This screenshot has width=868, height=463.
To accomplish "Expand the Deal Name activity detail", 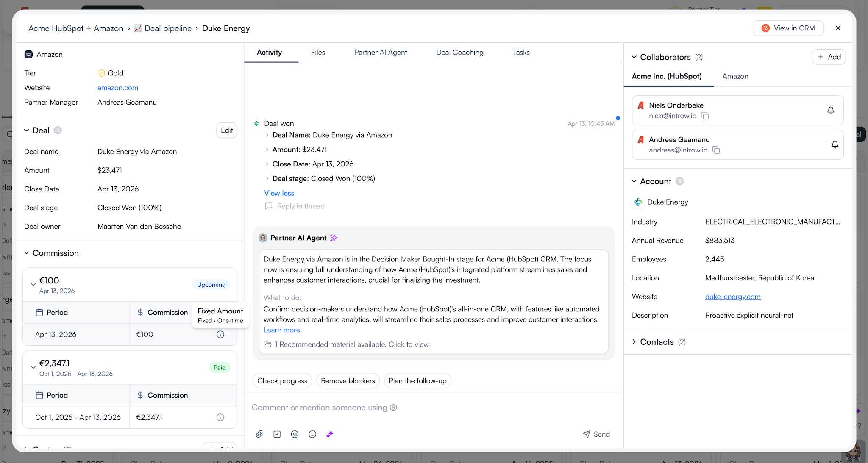I will pos(267,135).
